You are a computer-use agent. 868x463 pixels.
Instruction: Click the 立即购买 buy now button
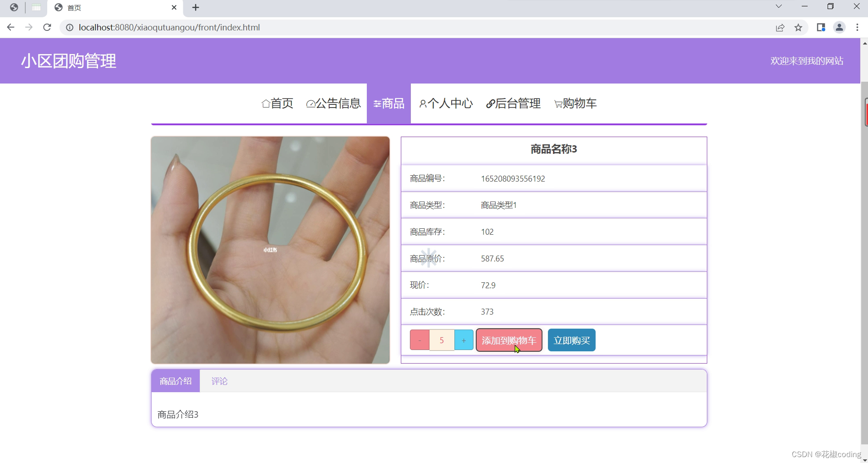(571, 340)
